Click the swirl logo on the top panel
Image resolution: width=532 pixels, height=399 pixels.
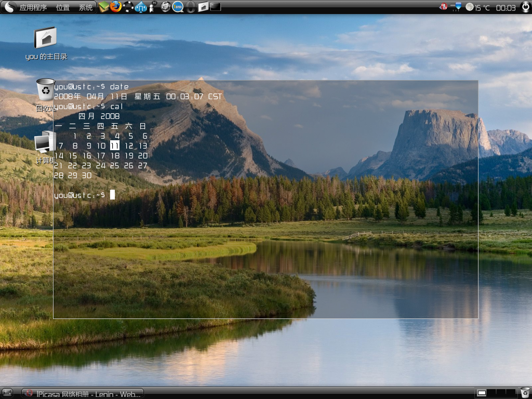9,7
